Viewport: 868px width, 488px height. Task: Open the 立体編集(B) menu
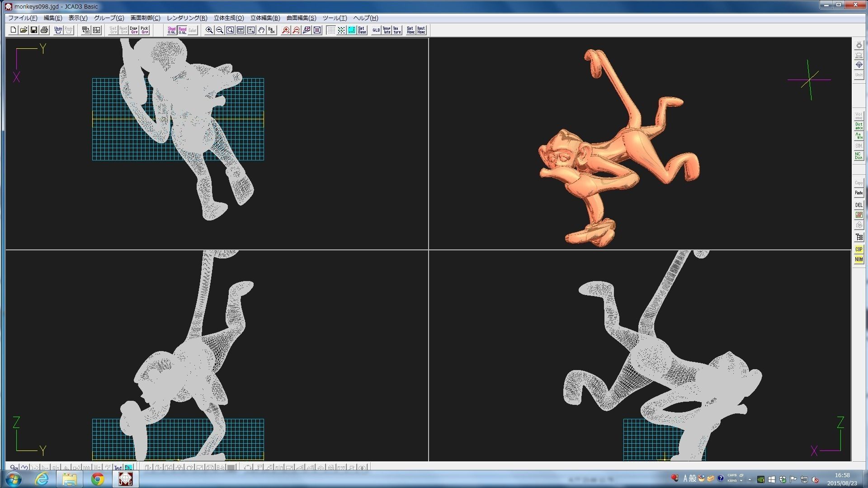tap(265, 18)
